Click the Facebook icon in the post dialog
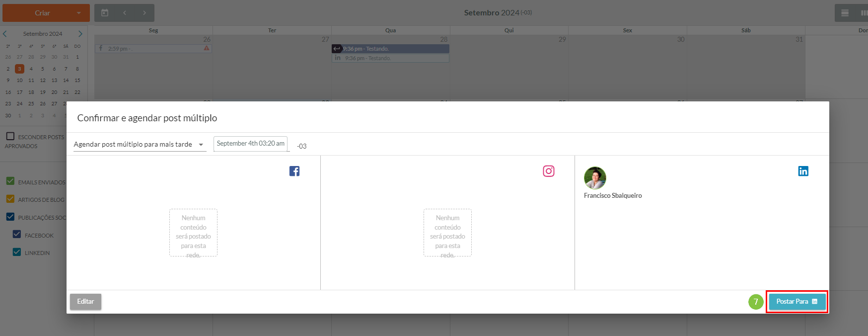The image size is (868, 336). (x=294, y=171)
